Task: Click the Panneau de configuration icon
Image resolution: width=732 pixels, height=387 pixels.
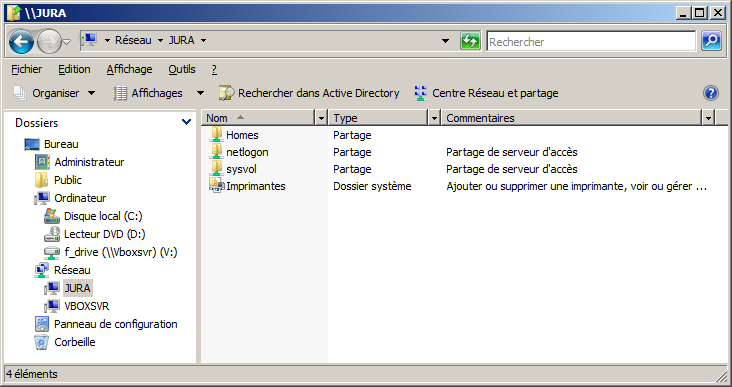Action: [42, 324]
